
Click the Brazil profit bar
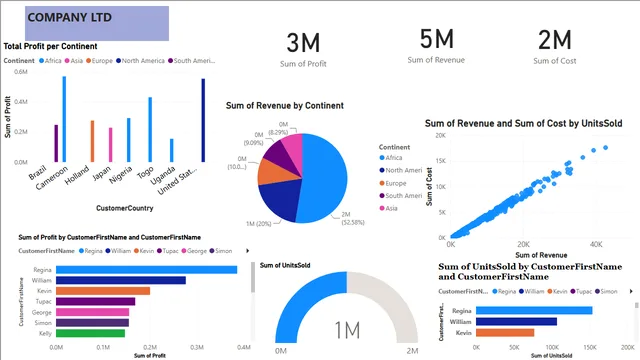(x=56, y=143)
